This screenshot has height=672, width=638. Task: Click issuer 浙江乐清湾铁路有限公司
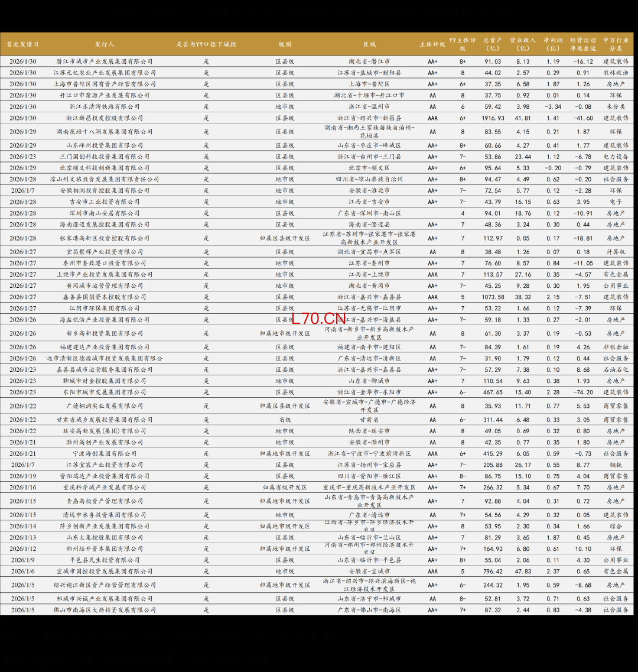click(105, 107)
